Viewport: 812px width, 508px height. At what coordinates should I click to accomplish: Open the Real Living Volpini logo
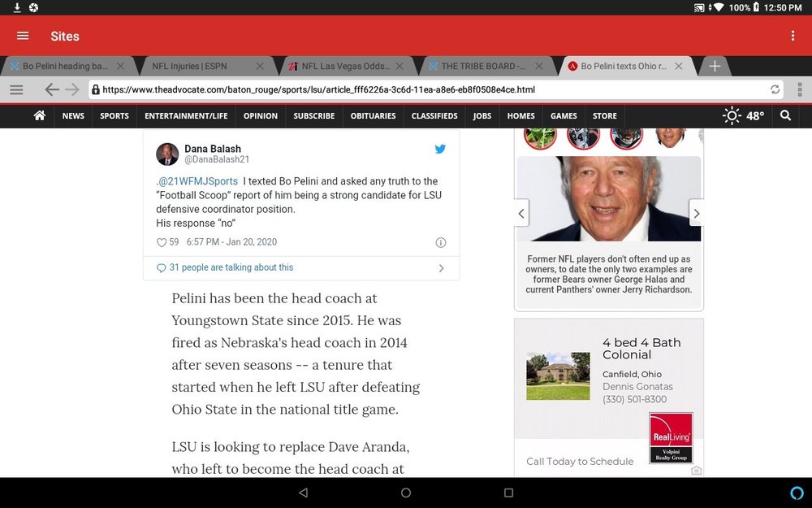coord(671,437)
